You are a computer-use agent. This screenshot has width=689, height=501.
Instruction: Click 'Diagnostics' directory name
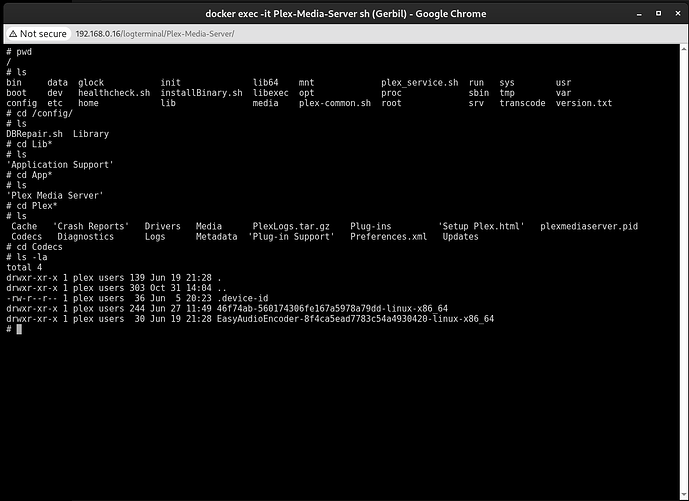coord(86,237)
